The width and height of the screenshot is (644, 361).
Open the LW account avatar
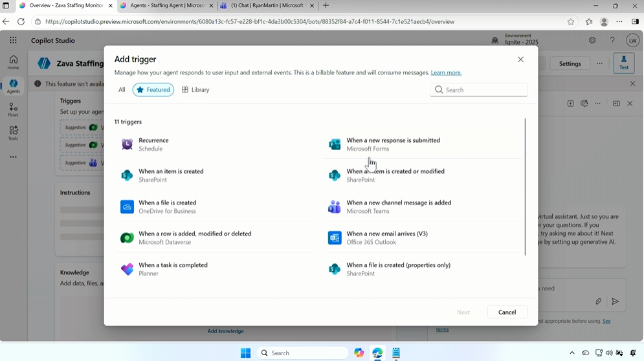tap(632, 40)
